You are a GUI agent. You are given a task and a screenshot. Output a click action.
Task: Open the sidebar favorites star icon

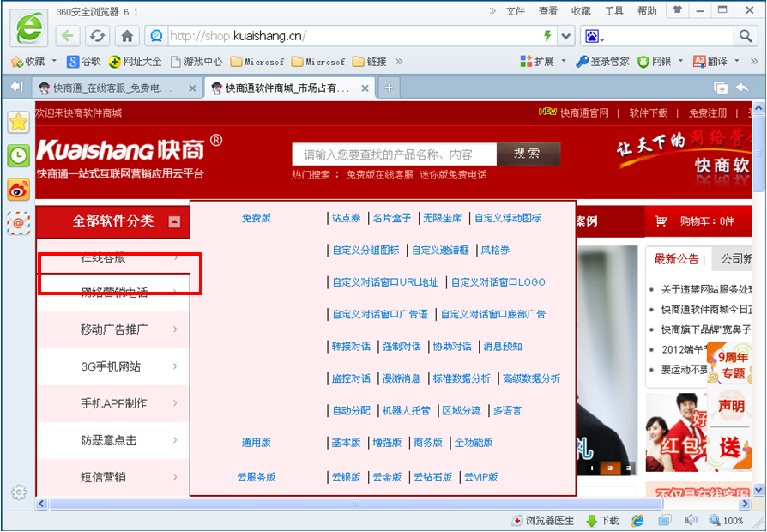19,122
